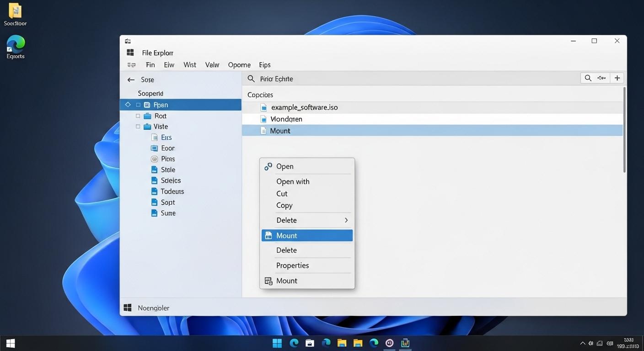Click the back arrow next to Sose
The width and height of the screenshot is (644, 351).
(x=131, y=79)
